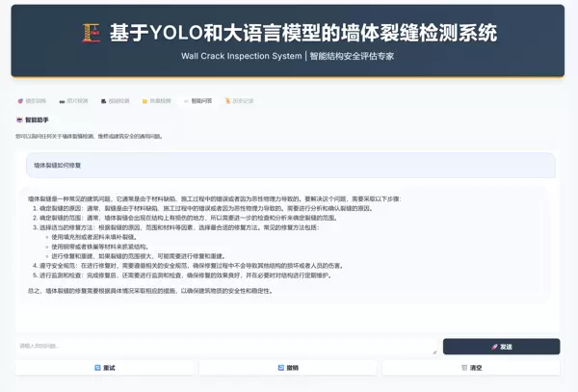Click the robot icon beside 智能助手
This screenshot has height=392, width=578.
(x=19, y=120)
